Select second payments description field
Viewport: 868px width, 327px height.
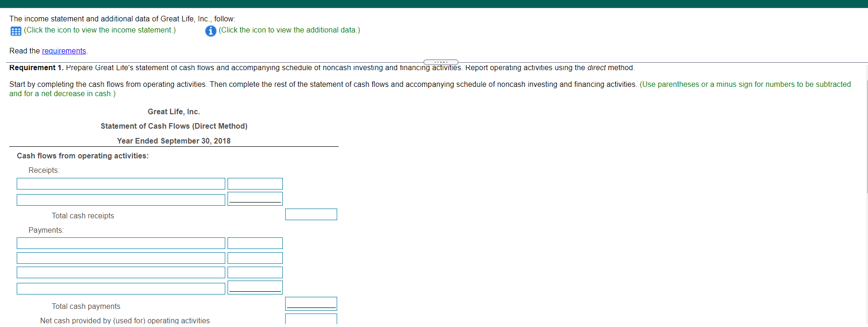121,258
